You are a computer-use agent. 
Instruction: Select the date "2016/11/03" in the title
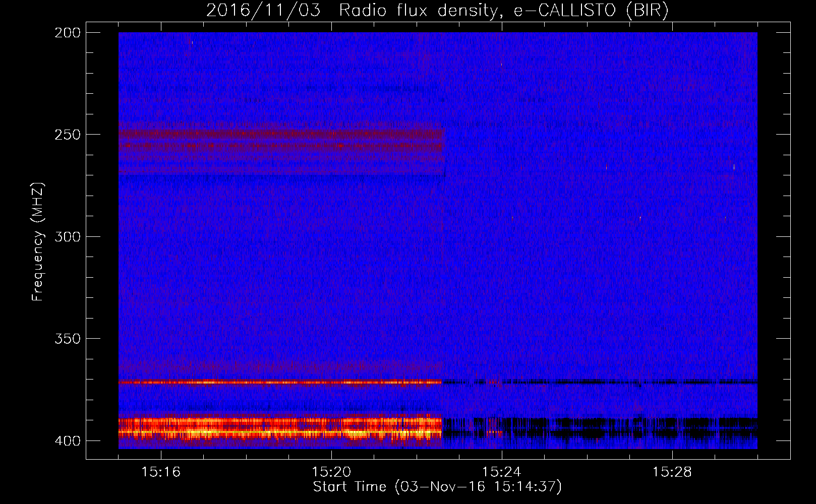[263, 11]
